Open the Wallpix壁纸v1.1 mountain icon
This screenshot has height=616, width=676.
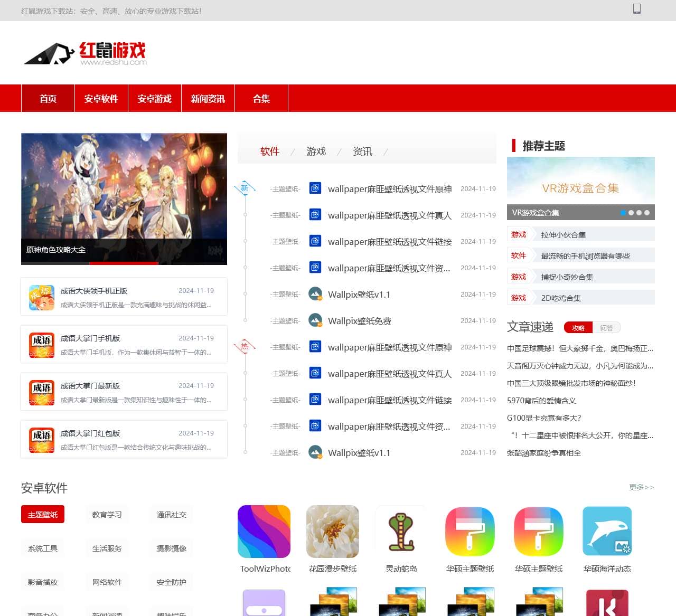click(315, 295)
